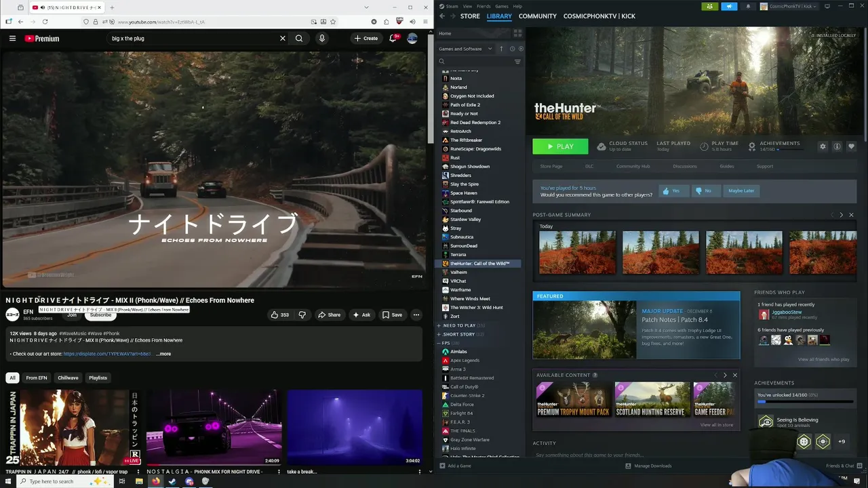Image resolution: width=868 pixels, height=488 pixels.
Task: Open Steam from the Windows taskbar
Action: tap(172, 481)
